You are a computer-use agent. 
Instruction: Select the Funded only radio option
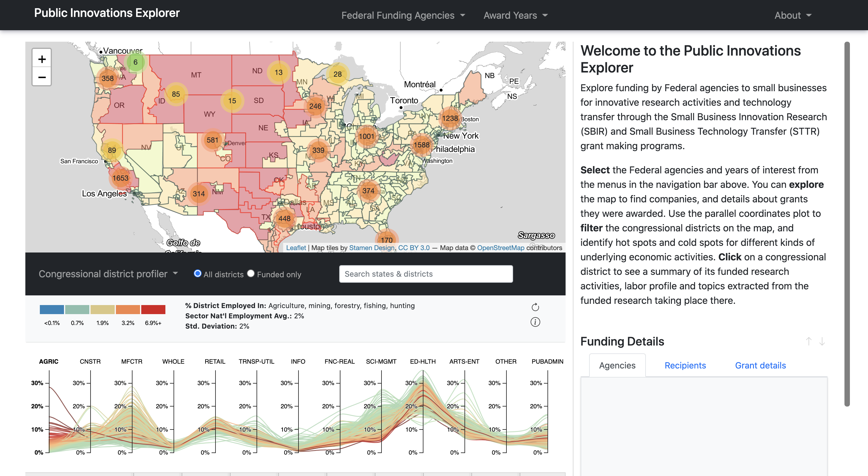coord(251,273)
